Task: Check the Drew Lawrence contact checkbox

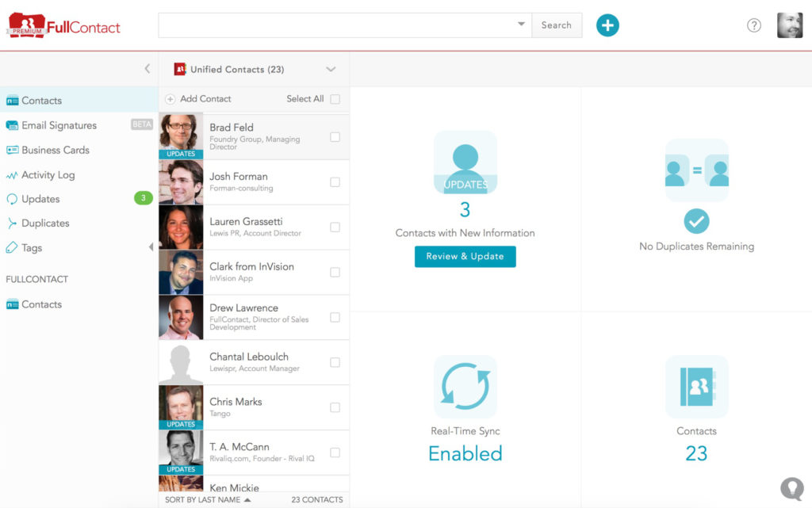Action: coord(335,317)
